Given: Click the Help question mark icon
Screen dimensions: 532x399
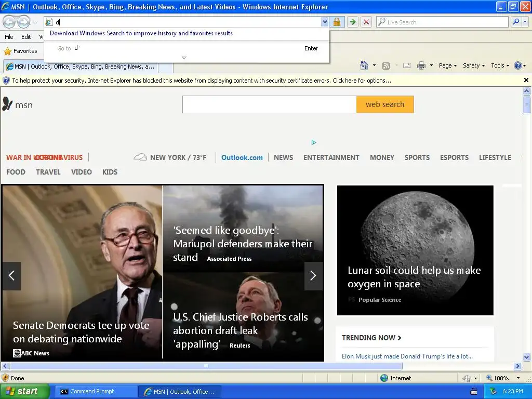Looking at the screenshot, I should click(x=518, y=65).
